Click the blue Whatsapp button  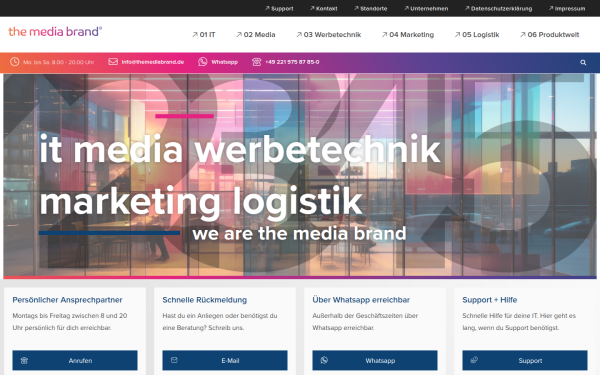[375, 360]
